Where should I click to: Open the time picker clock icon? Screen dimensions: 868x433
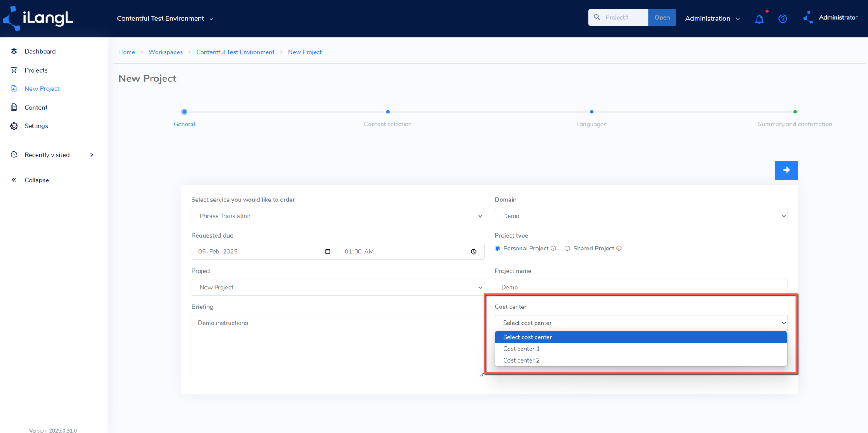474,252
